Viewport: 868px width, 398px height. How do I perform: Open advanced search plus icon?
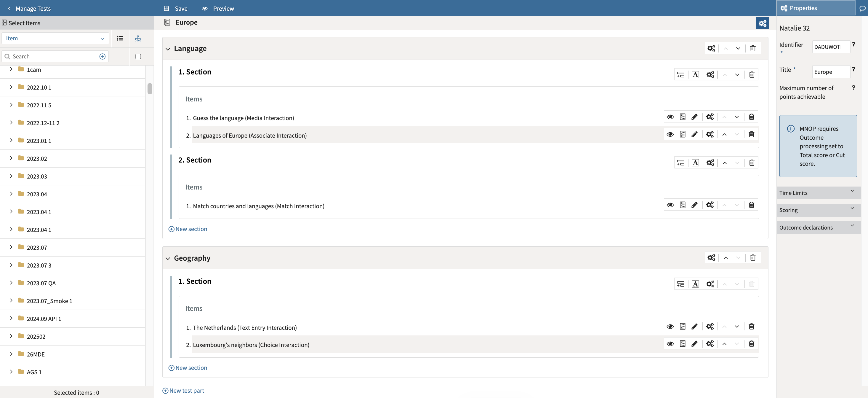[103, 56]
